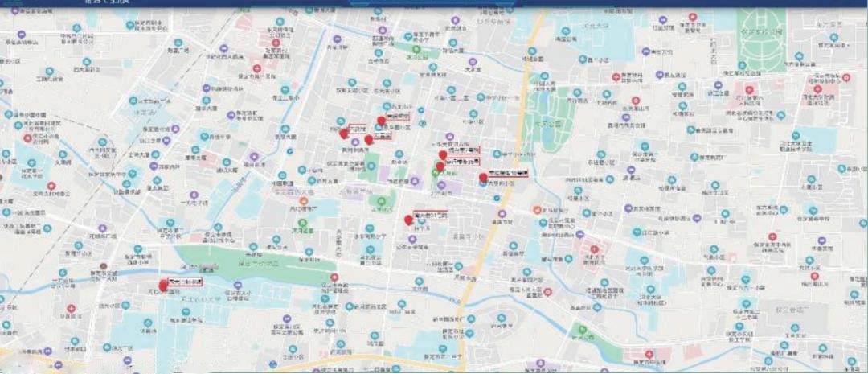This screenshot has width=868, height=374.
Task: Open the label beside the upper stacked pin
Action: click(464, 150)
